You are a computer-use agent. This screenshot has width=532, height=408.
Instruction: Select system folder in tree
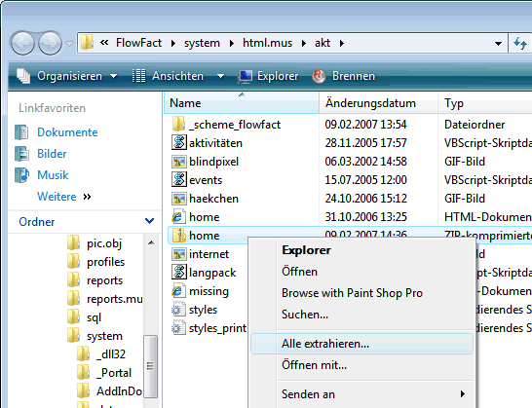pyautogui.click(x=104, y=336)
